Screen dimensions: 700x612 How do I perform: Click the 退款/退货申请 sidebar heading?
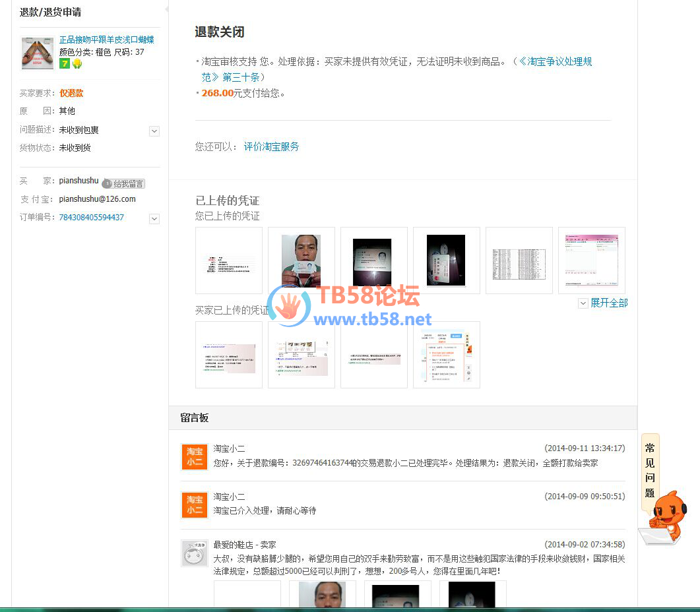[50, 12]
